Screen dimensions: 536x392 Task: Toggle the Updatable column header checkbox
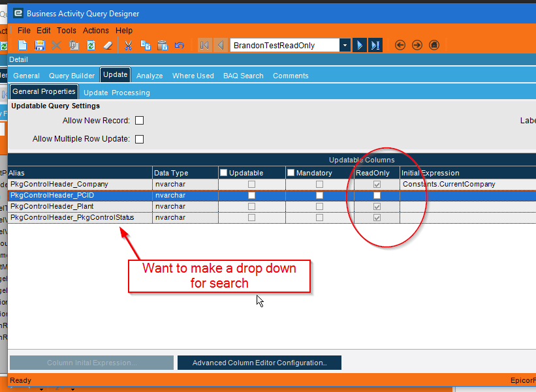point(223,173)
